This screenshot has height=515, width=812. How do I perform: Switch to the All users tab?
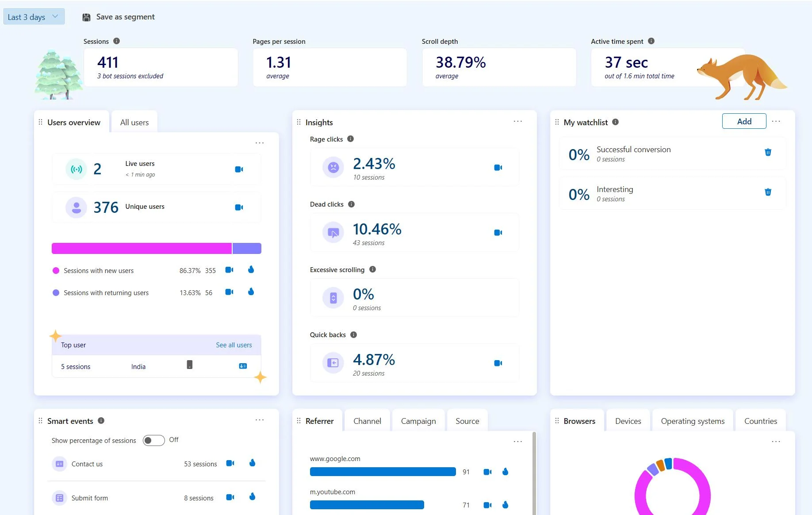coord(134,123)
